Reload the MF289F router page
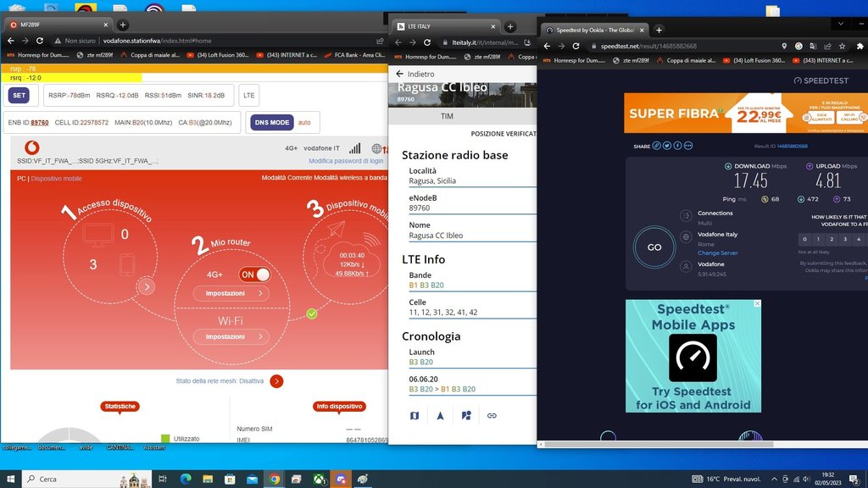This screenshot has height=488, width=868. pos(40,41)
